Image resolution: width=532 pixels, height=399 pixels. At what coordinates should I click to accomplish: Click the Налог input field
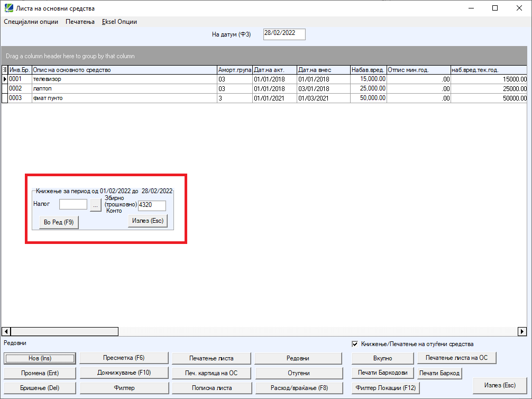[x=74, y=204]
